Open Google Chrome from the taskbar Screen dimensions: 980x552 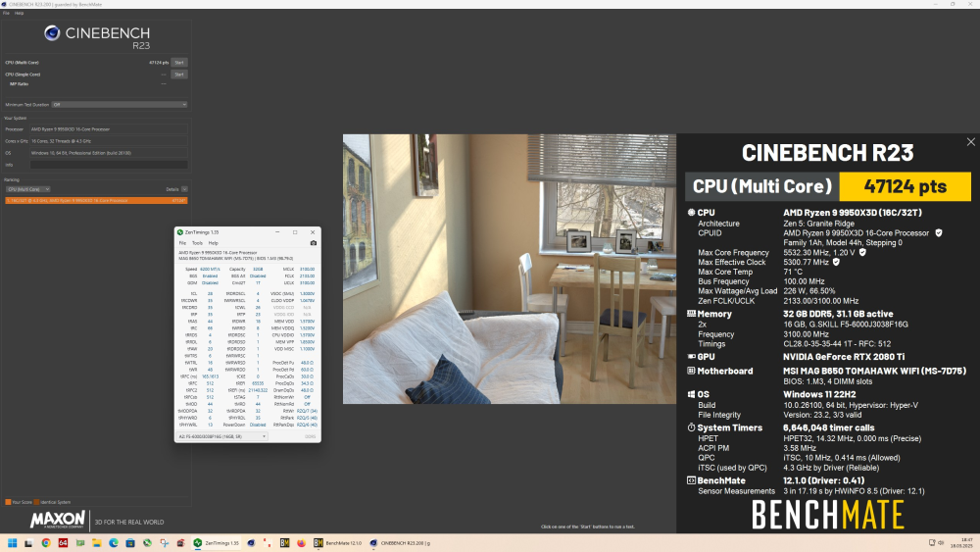click(x=46, y=542)
